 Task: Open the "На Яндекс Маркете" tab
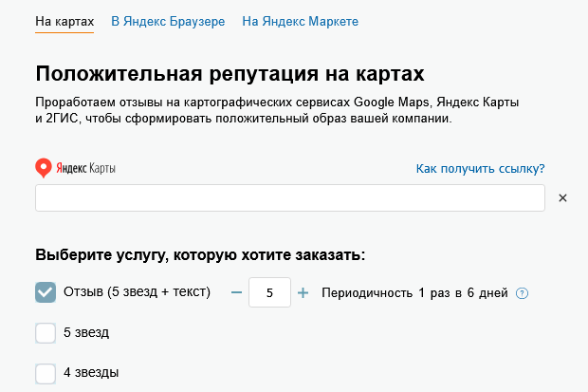pyautogui.click(x=300, y=21)
